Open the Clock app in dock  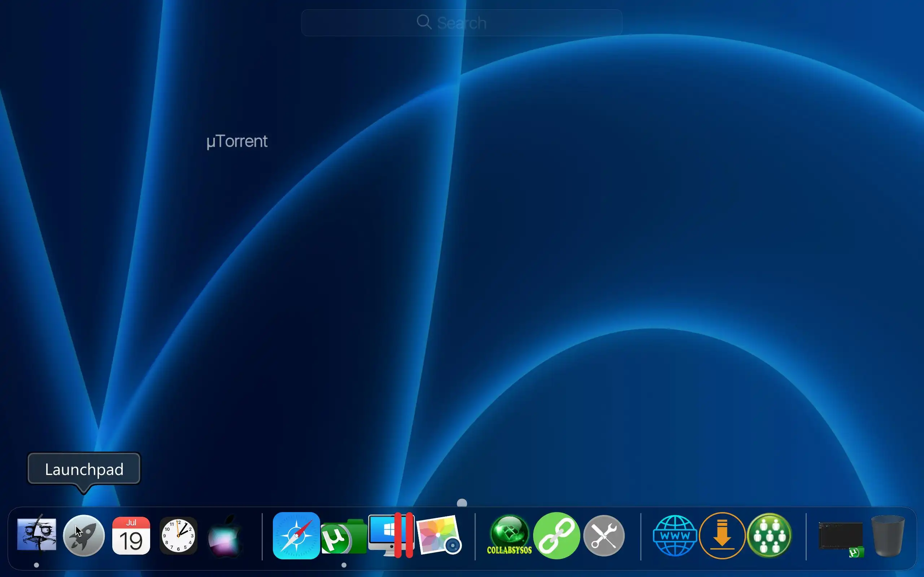point(178,536)
